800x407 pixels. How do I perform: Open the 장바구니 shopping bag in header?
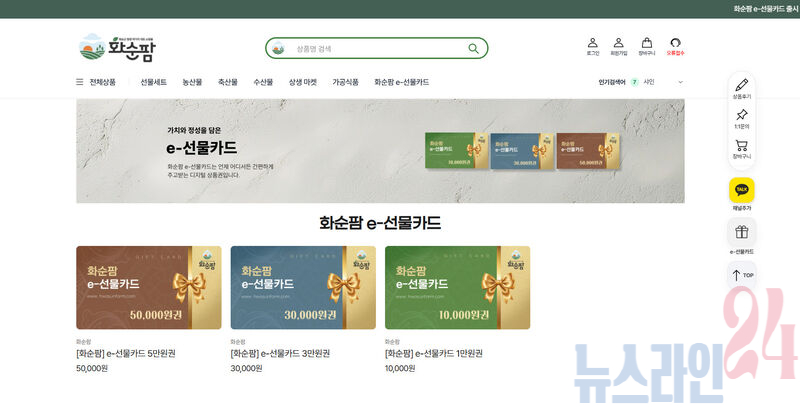[x=647, y=44]
